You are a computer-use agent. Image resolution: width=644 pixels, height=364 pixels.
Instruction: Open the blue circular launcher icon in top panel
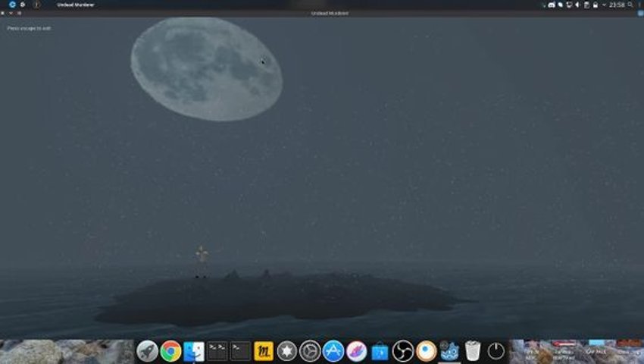(12, 5)
